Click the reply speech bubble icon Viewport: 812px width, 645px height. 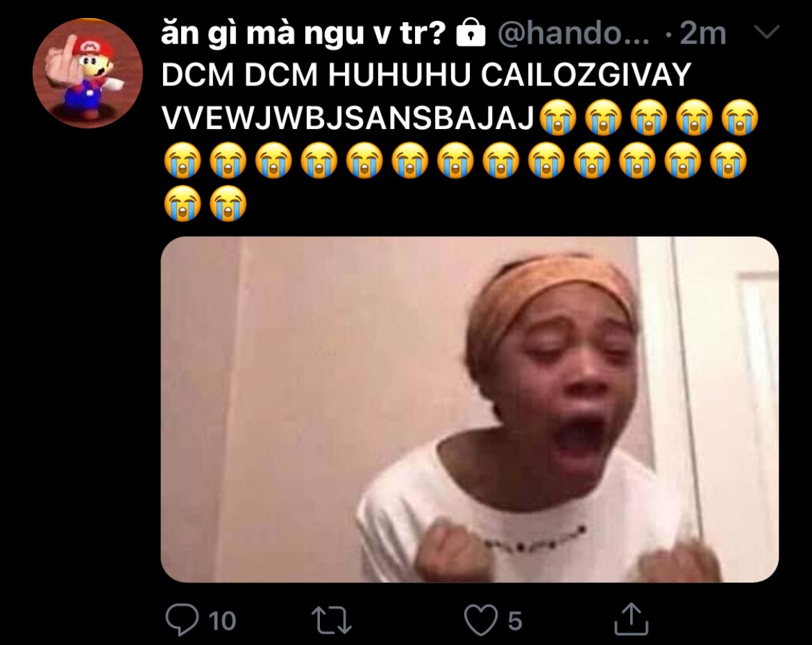[x=182, y=619]
